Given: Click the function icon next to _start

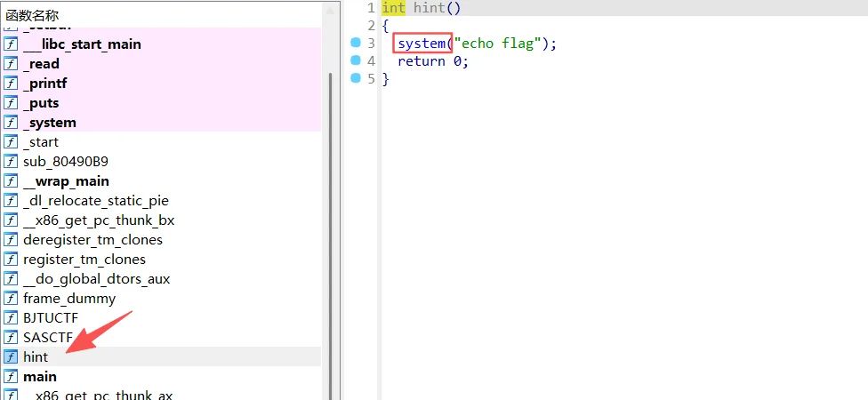Looking at the screenshot, I should tap(11, 142).
